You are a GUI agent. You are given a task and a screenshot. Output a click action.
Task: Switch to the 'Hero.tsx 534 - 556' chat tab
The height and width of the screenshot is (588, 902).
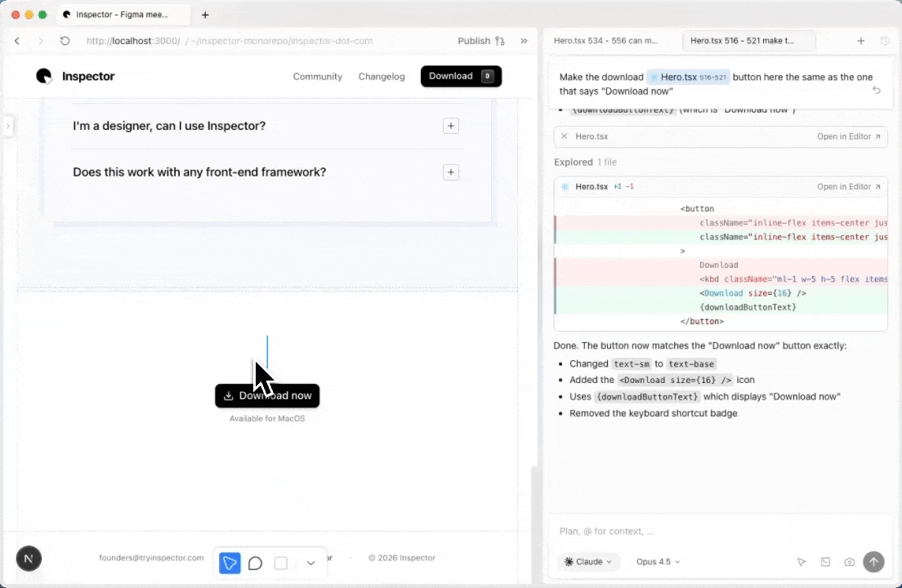pyautogui.click(x=607, y=40)
